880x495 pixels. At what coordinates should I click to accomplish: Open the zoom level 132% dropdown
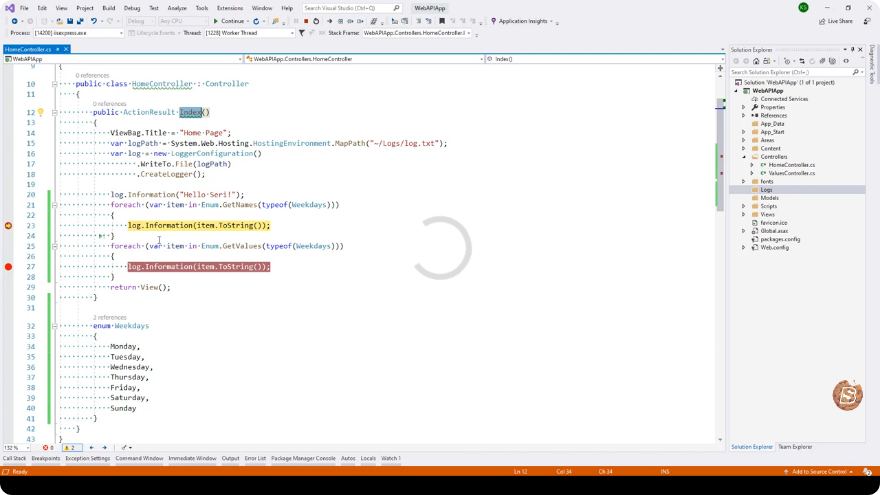coord(16,447)
